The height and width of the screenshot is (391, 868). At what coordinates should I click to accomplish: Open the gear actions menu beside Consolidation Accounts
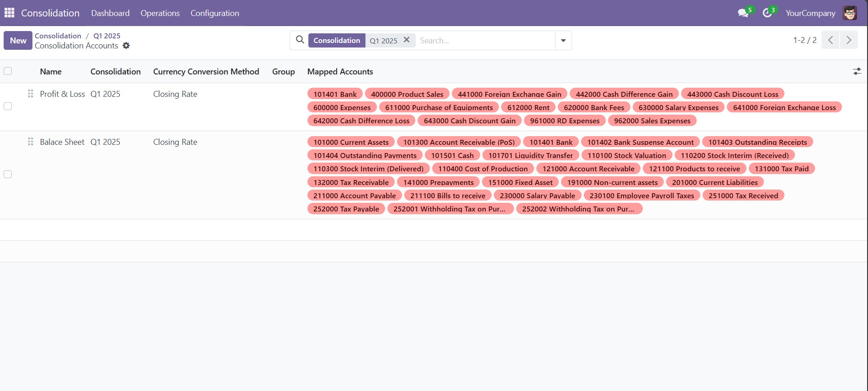click(127, 46)
